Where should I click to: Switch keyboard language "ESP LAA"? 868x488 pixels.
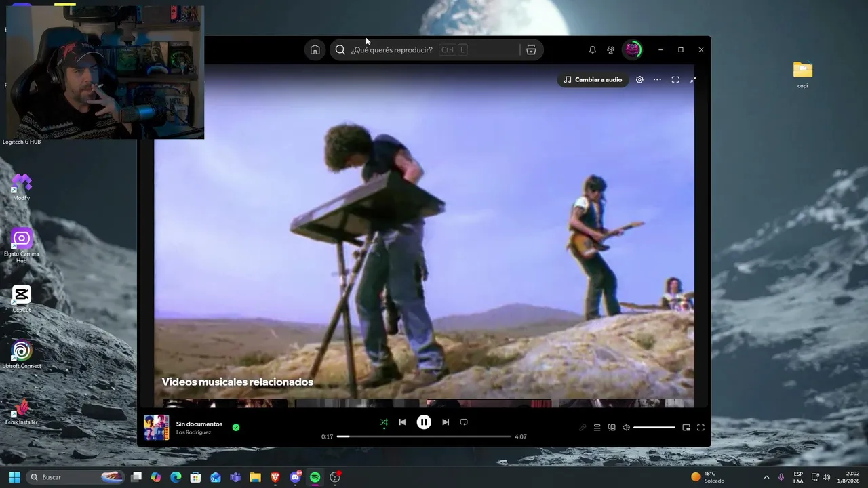[798, 477]
